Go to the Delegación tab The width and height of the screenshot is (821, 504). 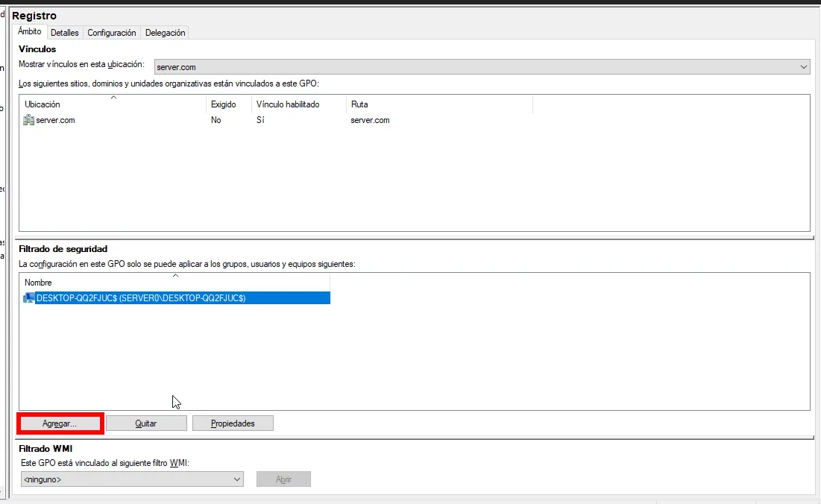coord(165,33)
